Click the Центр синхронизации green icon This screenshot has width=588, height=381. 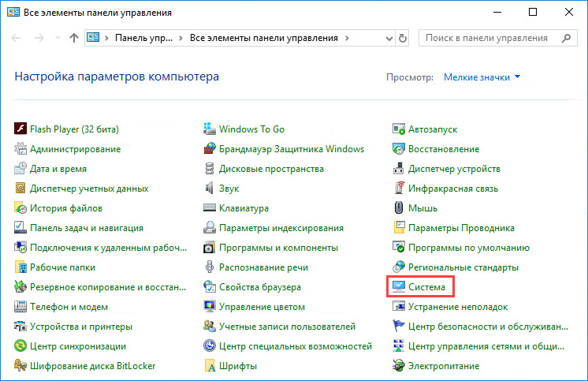point(20,346)
